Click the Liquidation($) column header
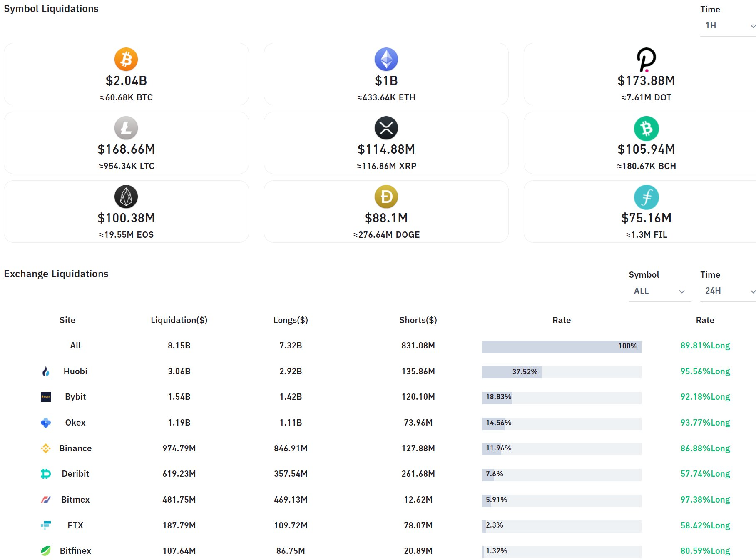The image size is (756, 560). click(x=179, y=320)
